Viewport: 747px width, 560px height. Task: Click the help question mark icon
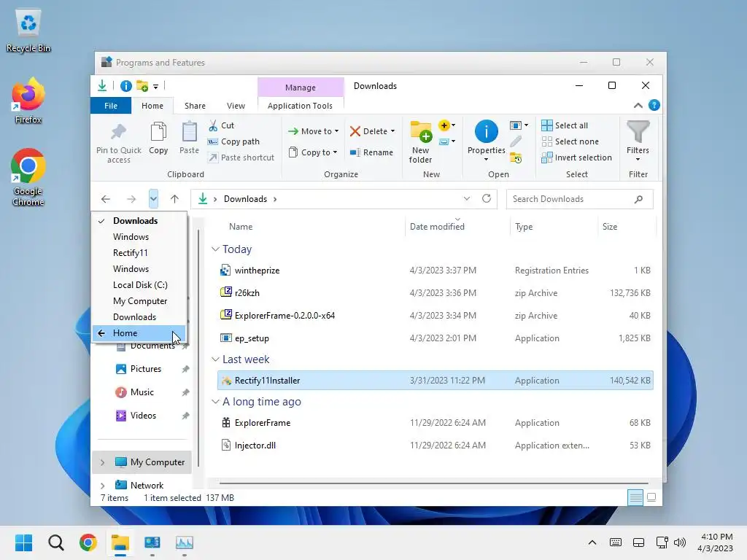[654, 105]
